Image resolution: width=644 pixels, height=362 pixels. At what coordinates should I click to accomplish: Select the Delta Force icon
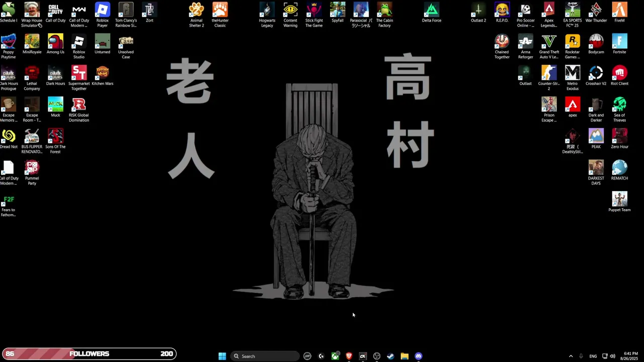(432, 13)
